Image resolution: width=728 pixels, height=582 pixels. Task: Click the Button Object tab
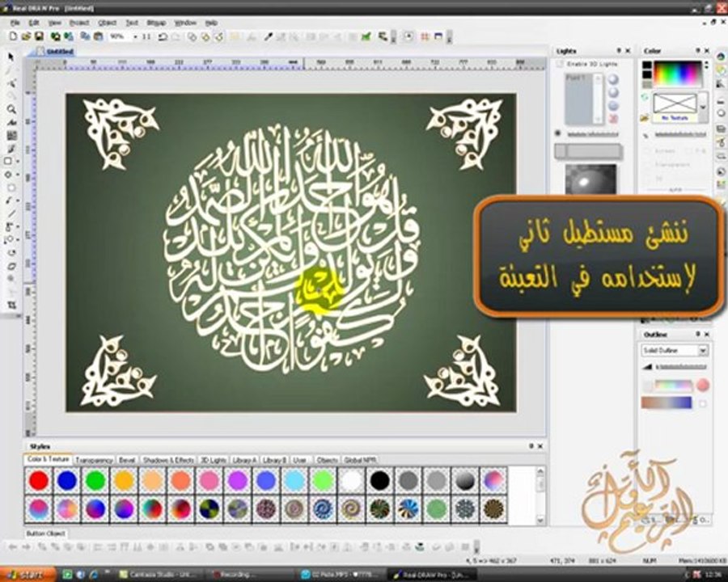pyautogui.click(x=45, y=533)
